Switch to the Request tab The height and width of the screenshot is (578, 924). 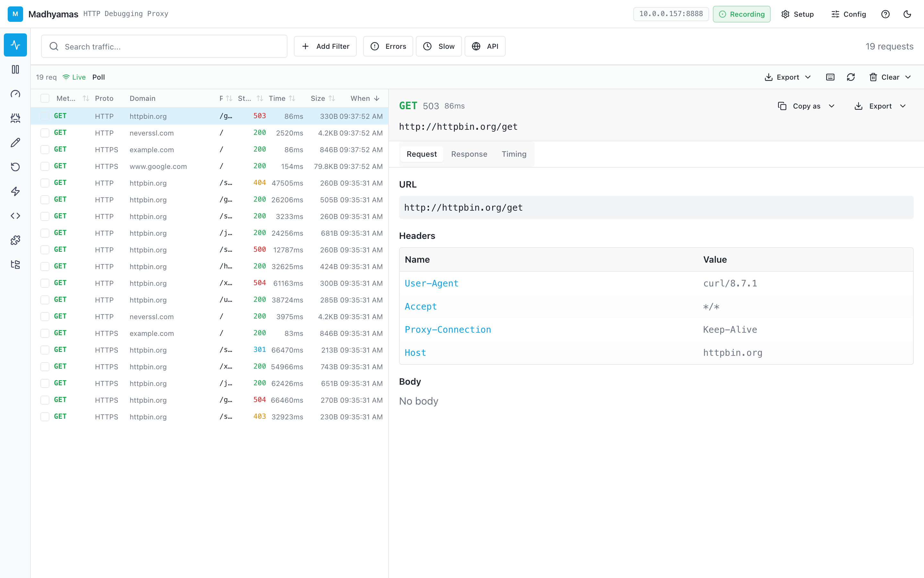422,154
